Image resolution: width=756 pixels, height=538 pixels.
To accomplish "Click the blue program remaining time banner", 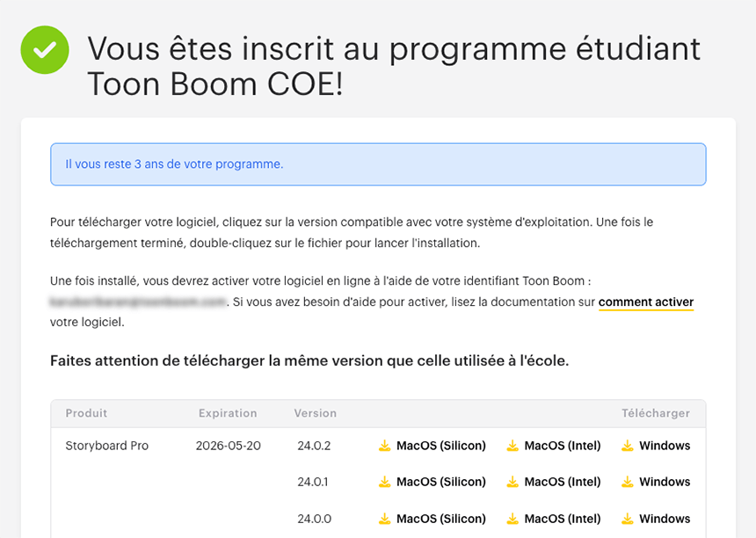I will (x=378, y=164).
